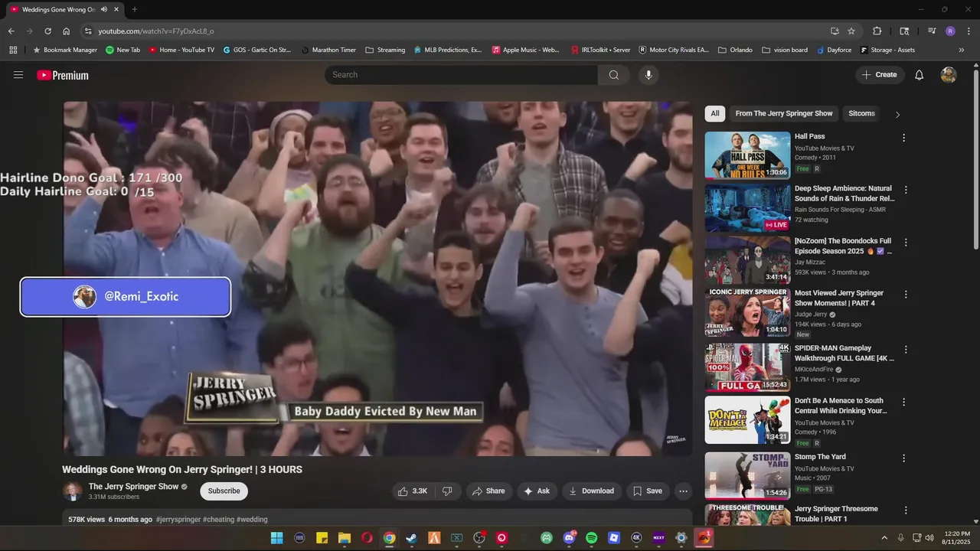The height and width of the screenshot is (551, 980).
Task: Open YouTube notifications bell
Action: coord(920,75)
